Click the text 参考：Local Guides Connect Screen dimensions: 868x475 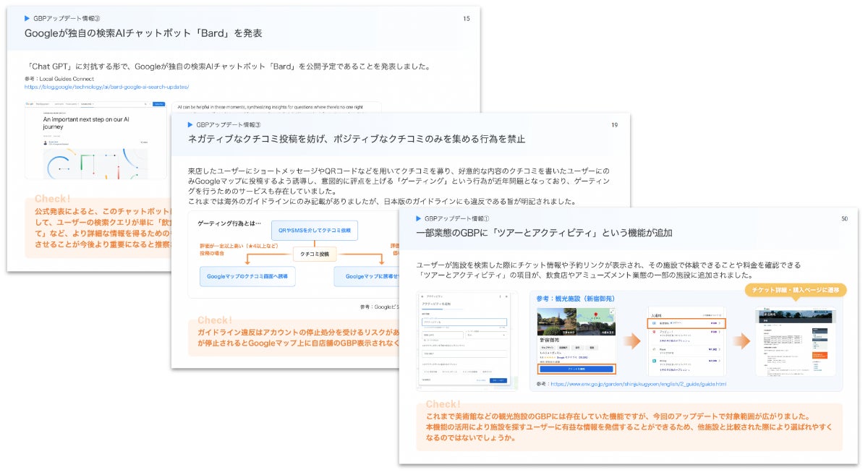[x=61, y=78]
